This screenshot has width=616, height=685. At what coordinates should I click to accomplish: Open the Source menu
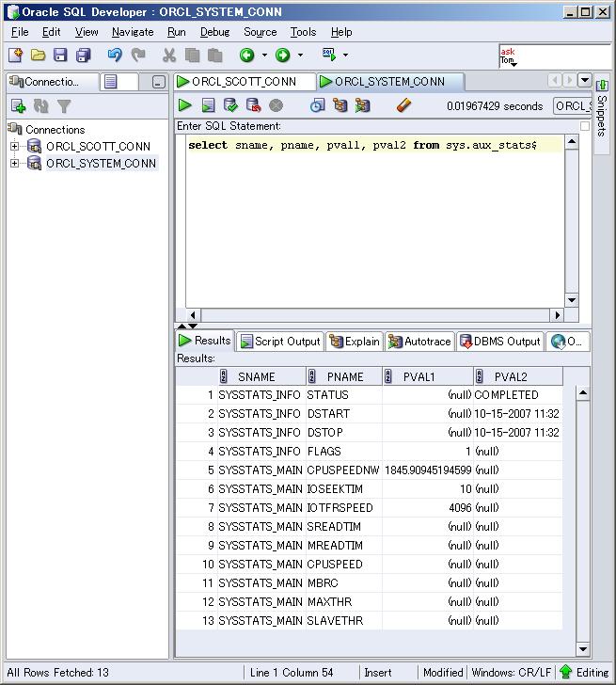click(x=261, y=32)
